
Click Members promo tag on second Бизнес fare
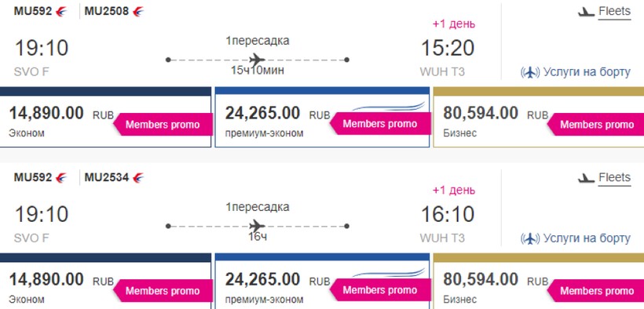595,290
